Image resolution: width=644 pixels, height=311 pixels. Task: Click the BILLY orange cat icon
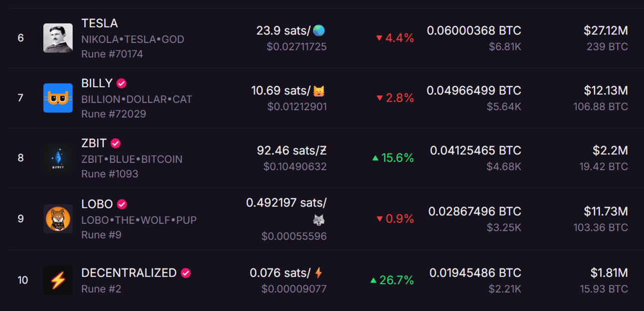(58, 98)
